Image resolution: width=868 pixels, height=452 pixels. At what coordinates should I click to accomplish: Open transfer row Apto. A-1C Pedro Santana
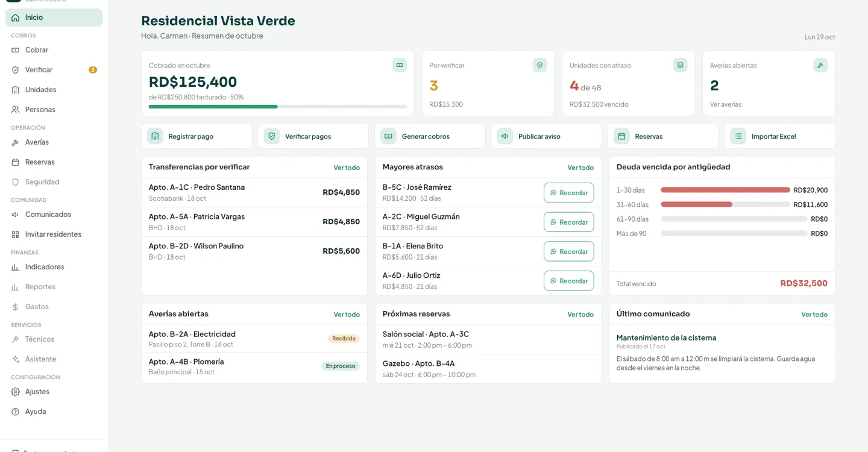coord(254,192)
